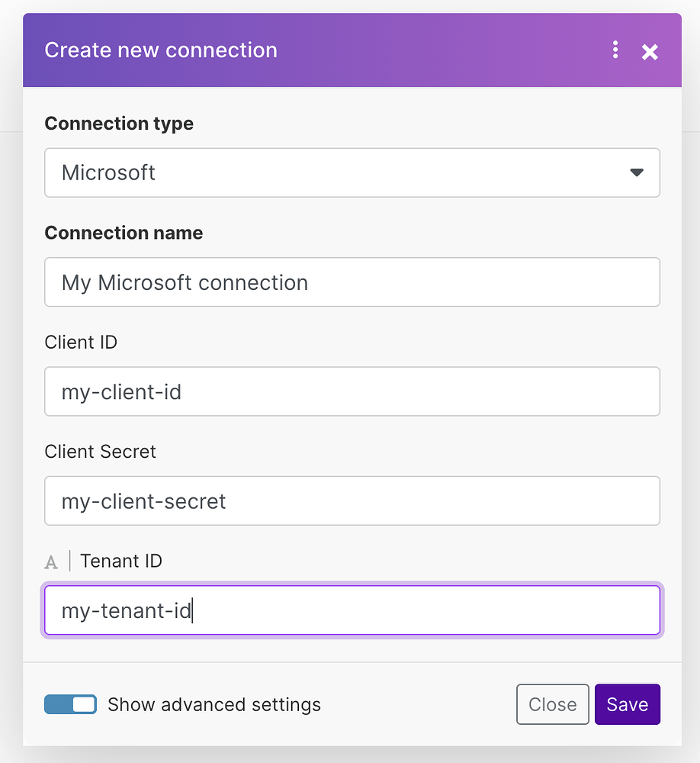Open the Connection type dropdown showing Microsoft
Viewport: 700px width, 763px height.
coord(352,173)
